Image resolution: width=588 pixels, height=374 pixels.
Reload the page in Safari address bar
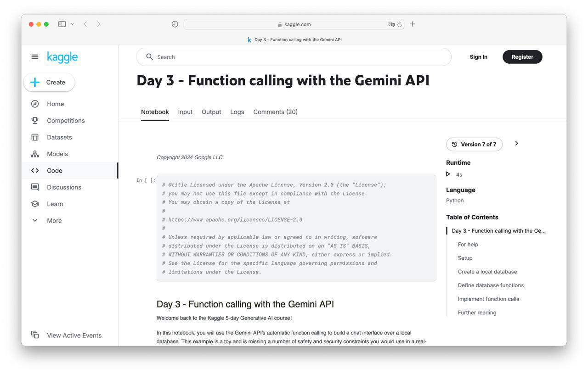tap(400, 24)
